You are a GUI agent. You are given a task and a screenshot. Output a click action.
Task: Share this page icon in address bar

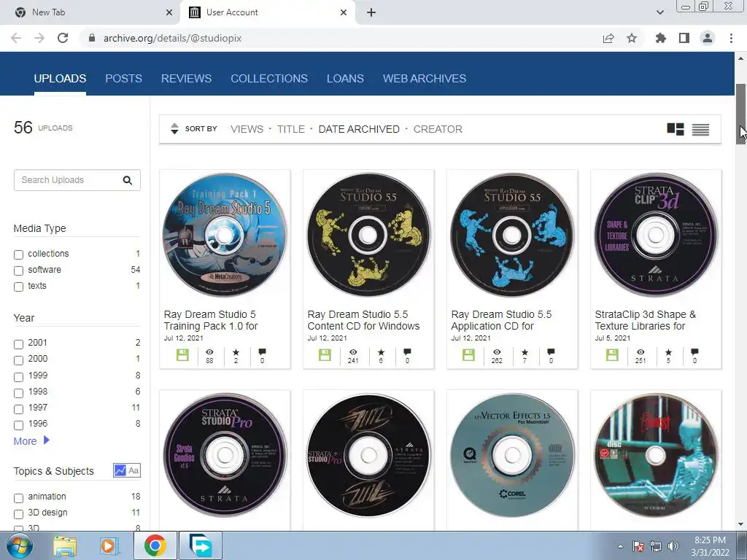coord(608,38)
